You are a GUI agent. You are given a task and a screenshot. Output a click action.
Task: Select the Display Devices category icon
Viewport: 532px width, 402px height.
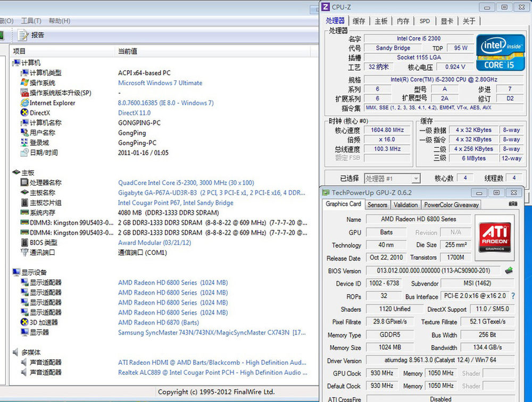pyautogui.click(x=16, y=272)
